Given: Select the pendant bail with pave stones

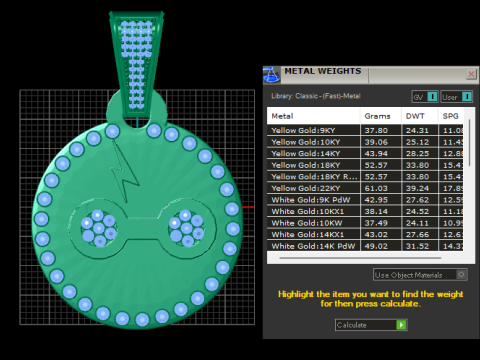Looking at the screenshot, I should pyautogui.click(x=136, y=65).
